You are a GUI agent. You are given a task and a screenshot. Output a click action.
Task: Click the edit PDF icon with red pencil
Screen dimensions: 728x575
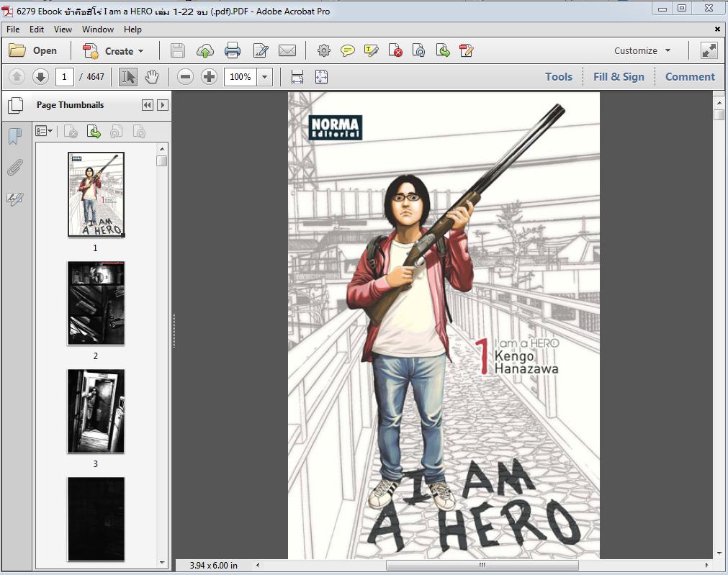point(466,50)
